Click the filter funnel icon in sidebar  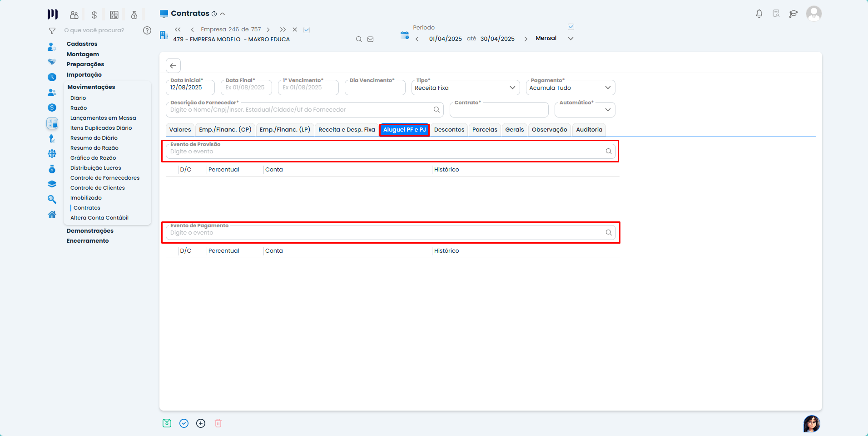pos(52,31)
